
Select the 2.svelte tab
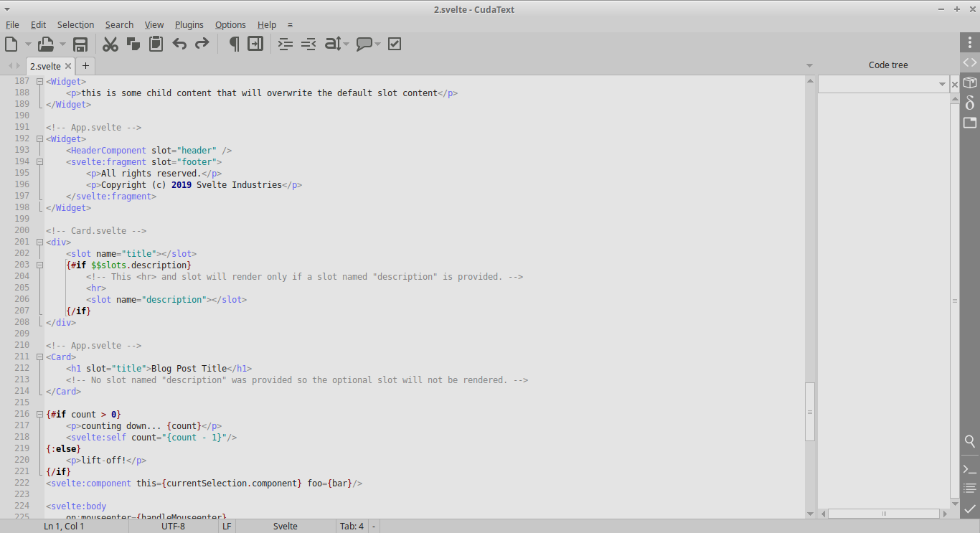tap(45, 65)
